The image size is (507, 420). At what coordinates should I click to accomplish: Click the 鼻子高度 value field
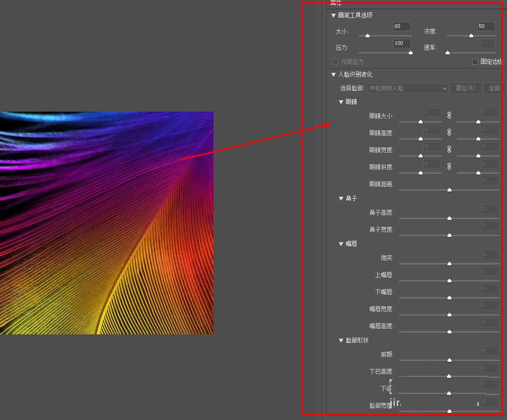pyautogui.click(x=490, y=209)
